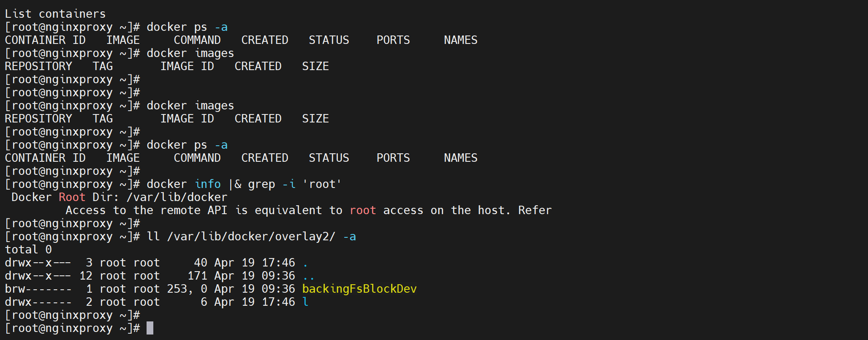Click the '253, 0' device numbers
868x340 pixels.
pos(187,289)
